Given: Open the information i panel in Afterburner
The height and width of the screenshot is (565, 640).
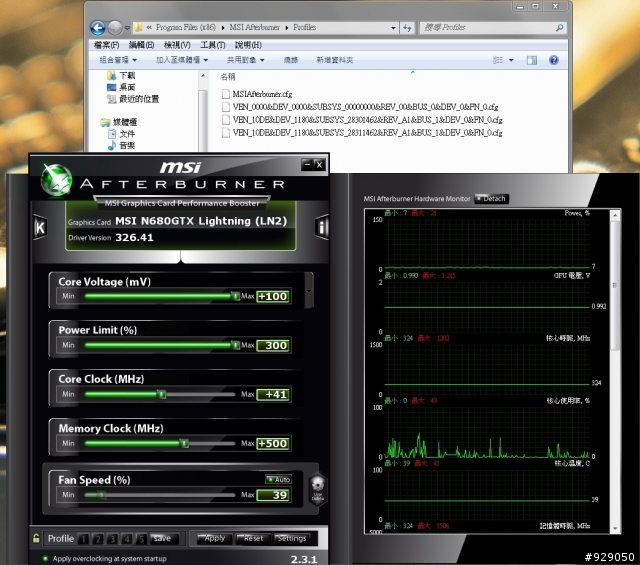Looking at the screenshot, I should point(322,228).
